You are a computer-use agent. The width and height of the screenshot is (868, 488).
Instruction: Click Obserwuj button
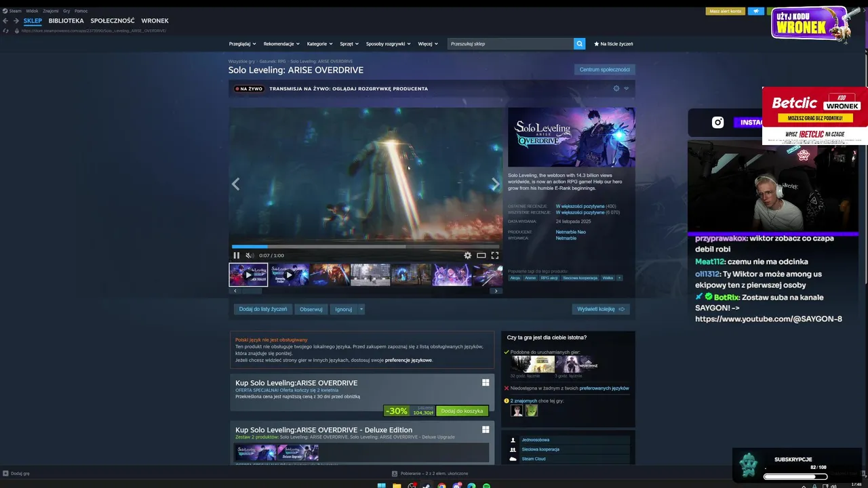tap(311, 309)
